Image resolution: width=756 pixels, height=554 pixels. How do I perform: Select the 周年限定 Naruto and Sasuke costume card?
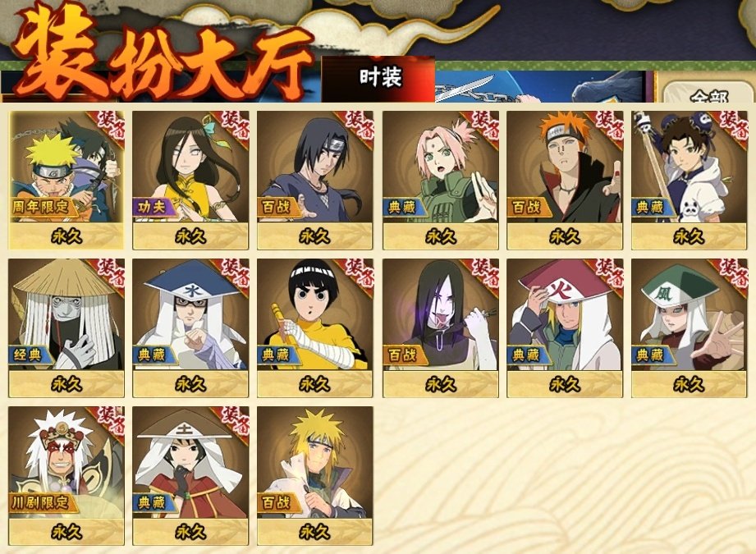point(66,181)
